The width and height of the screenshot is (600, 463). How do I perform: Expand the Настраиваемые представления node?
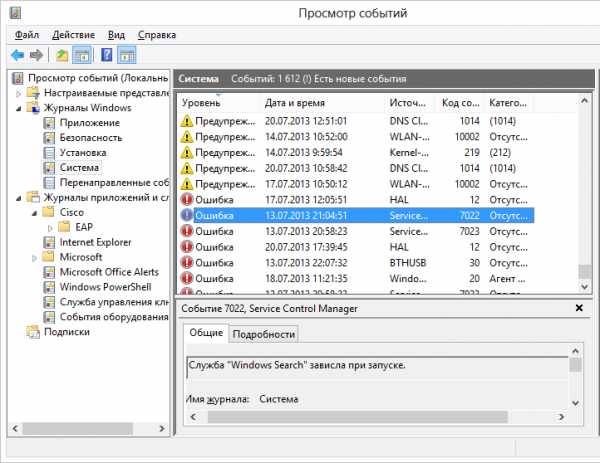(19, 93)
